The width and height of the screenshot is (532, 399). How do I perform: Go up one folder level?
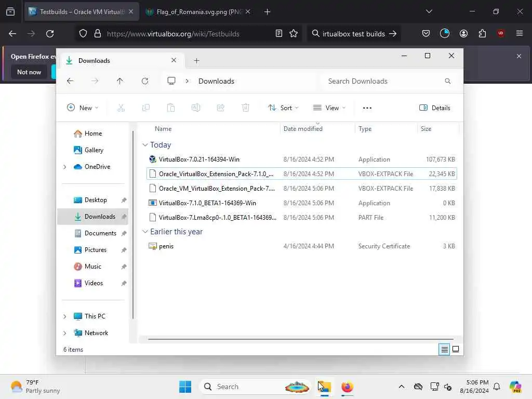(120, 81)
